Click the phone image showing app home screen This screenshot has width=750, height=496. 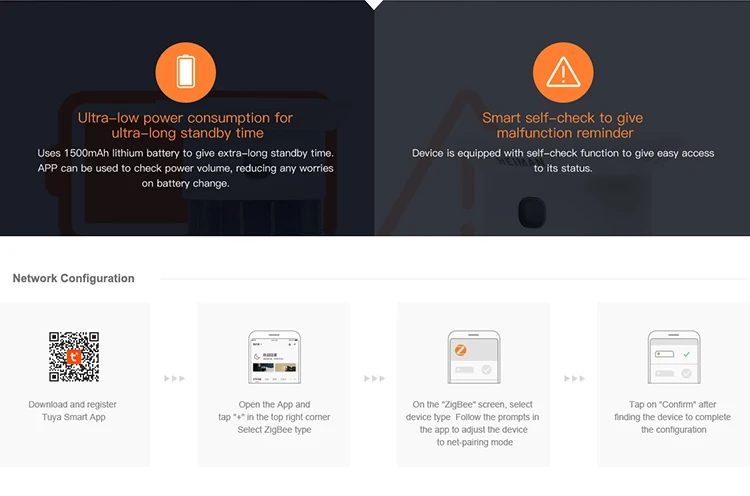point(275,357)
